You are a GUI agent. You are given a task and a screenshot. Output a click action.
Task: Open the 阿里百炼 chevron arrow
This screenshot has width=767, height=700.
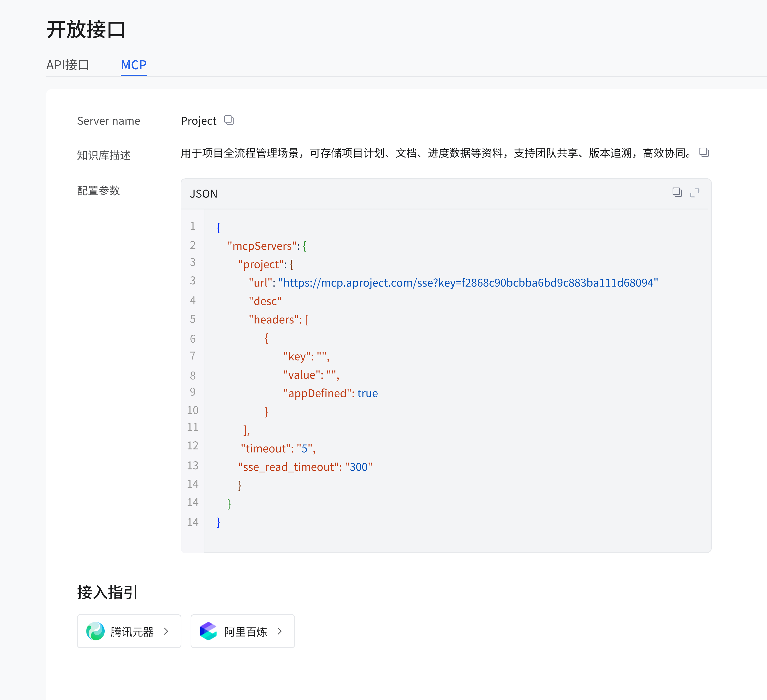tap(280, 631)
